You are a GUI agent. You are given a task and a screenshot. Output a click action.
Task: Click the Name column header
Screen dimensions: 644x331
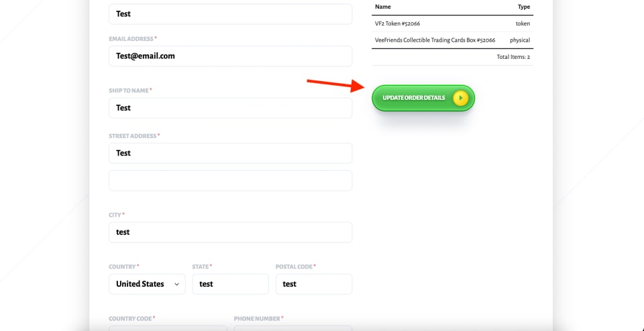383,7
